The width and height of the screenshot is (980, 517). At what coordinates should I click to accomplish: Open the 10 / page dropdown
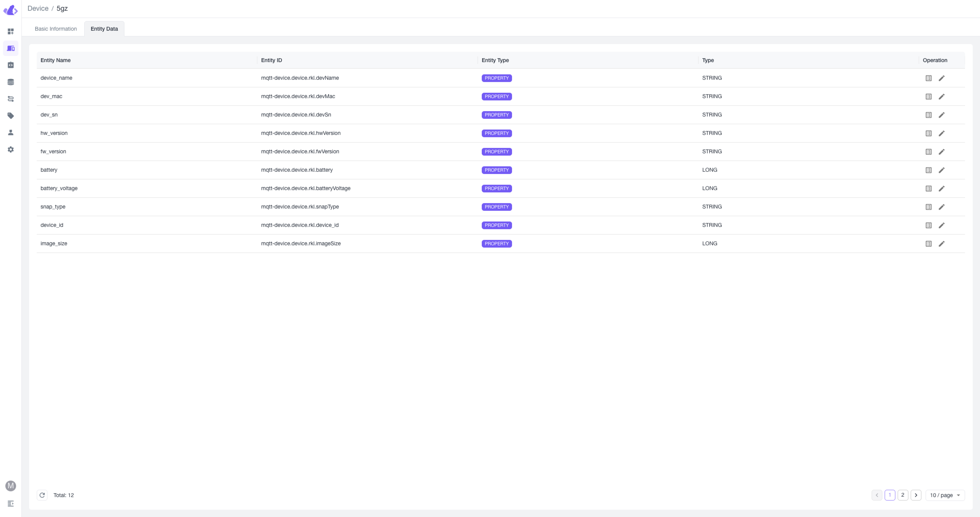click(945, 495)
